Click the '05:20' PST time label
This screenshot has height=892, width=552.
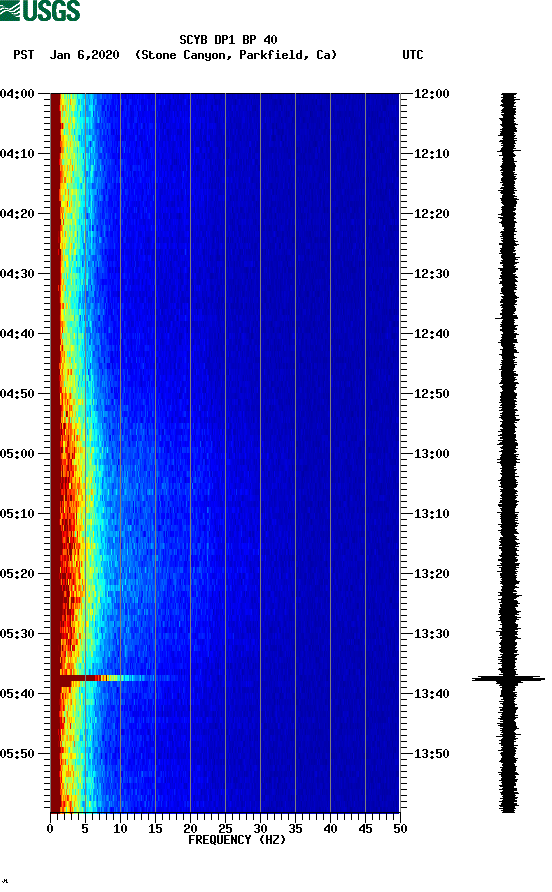coord(18,574)
